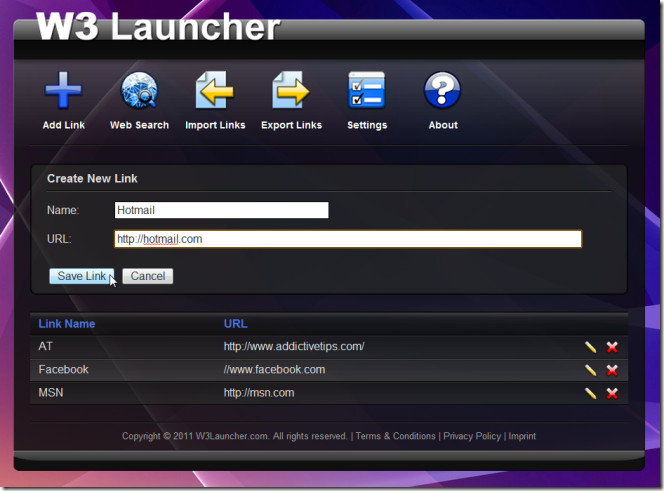The height and width of the screenshot is (491, 664).
Task: Click the Save Link button
Action: [81, 276]
